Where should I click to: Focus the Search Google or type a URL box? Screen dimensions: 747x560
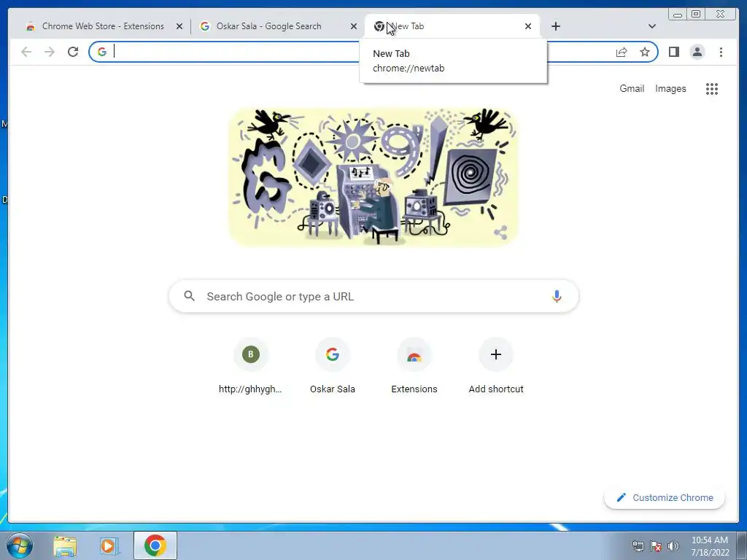pos(374,296)
